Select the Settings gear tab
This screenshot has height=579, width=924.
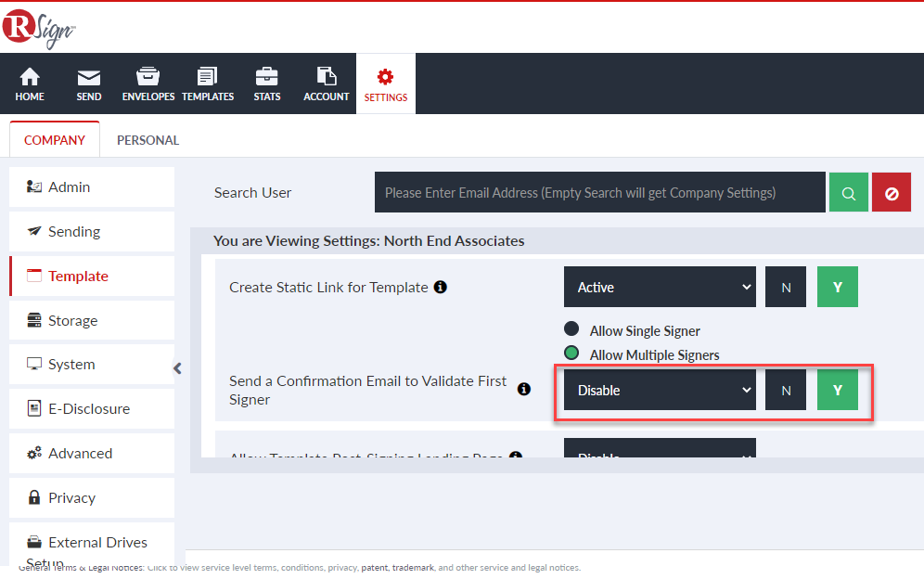click(385, 84)
